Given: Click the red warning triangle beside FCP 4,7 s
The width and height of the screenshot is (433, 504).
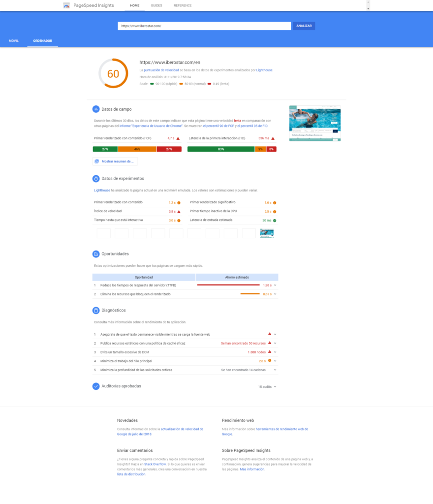Looking at the screenshot, I should (x=178, y=139).
